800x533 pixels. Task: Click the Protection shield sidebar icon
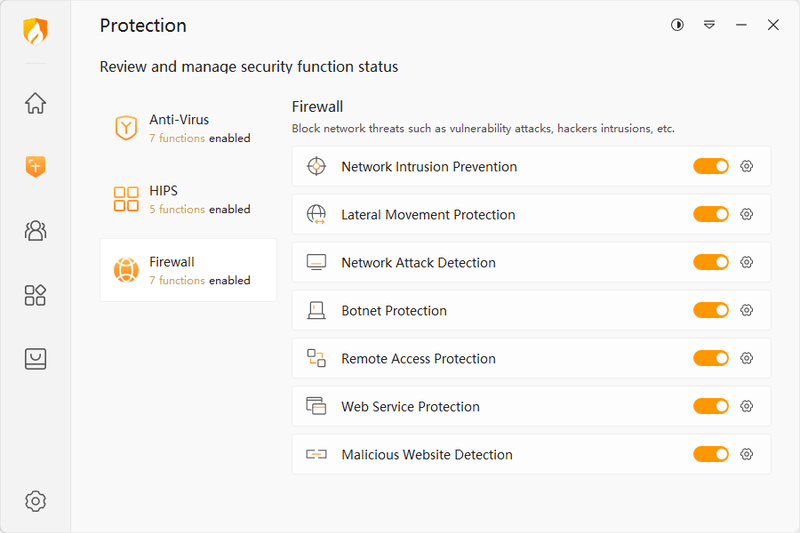coord(35,167)
